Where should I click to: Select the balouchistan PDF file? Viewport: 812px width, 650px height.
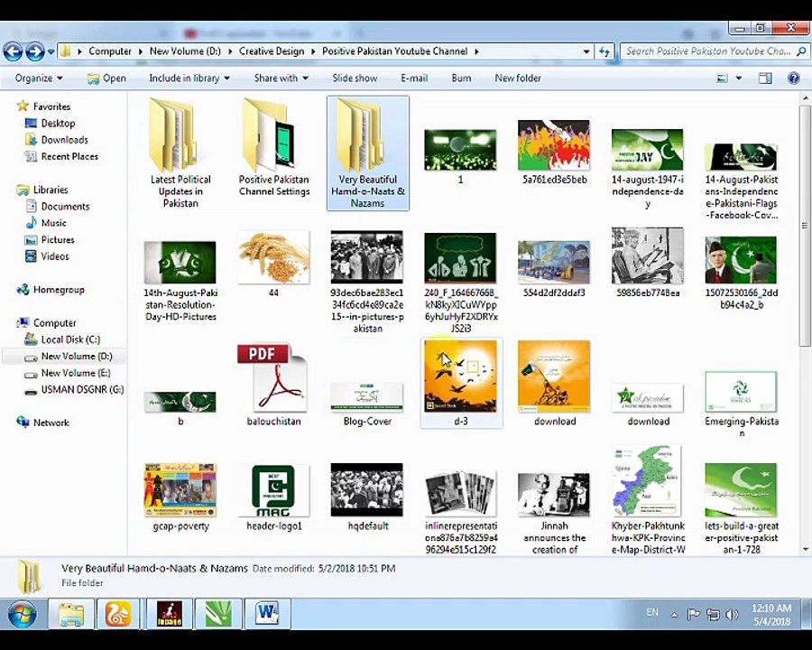[274, 385]
